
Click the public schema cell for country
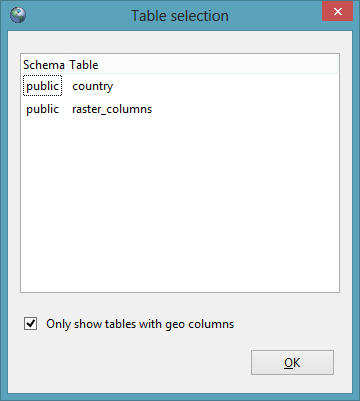42,86
